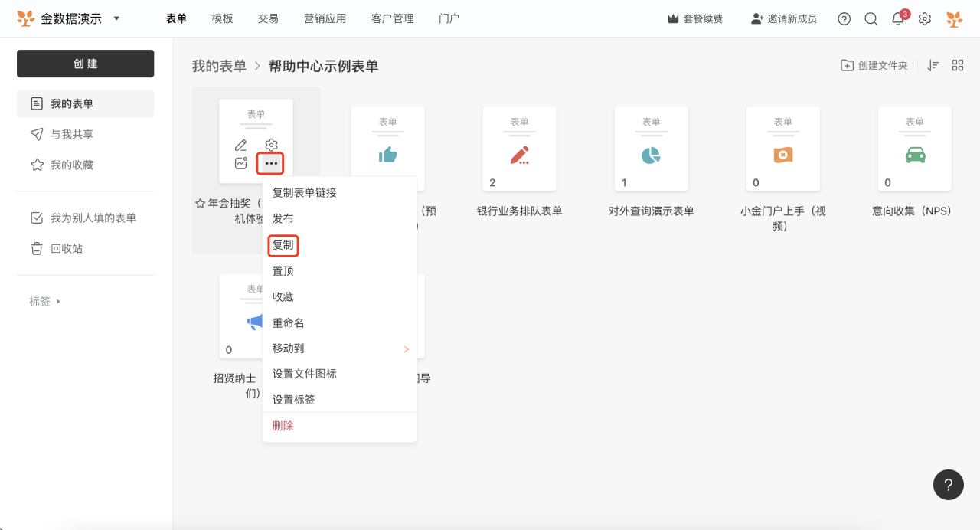The width and height of the screenshot is (980, 530).
Task: Click the three-dots more icon on 年会抽奖 card
Action: coord(271,163)
